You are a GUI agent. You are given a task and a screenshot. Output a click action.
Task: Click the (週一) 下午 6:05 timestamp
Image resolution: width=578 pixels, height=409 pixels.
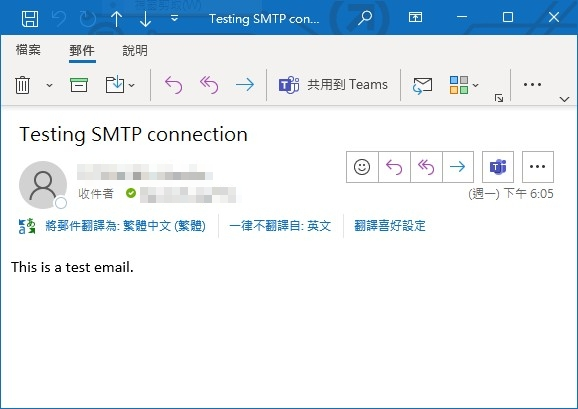[511, 193]
